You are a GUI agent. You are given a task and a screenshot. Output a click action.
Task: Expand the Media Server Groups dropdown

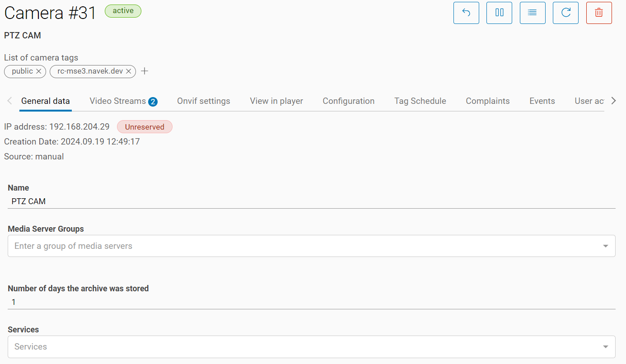605,246
